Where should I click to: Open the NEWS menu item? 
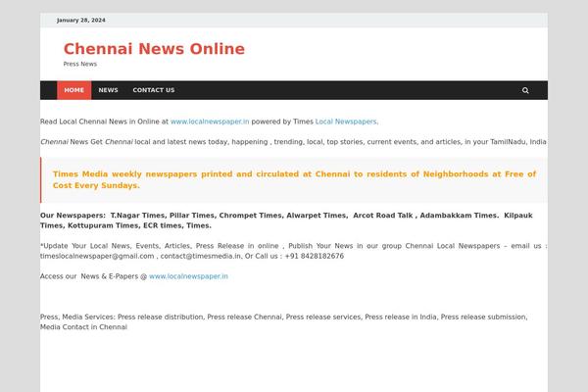[x=108, y=90]
